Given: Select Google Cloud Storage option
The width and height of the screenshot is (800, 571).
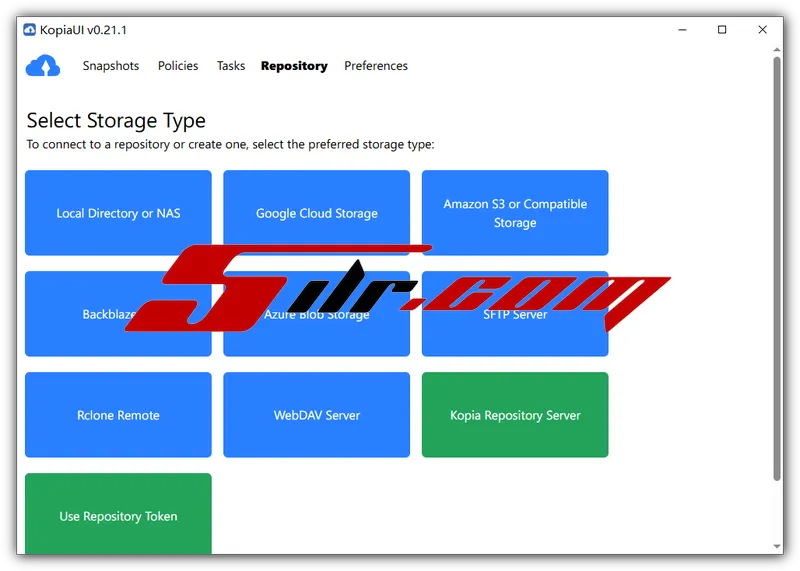Looking at the screenshot, I should [317, 213].
